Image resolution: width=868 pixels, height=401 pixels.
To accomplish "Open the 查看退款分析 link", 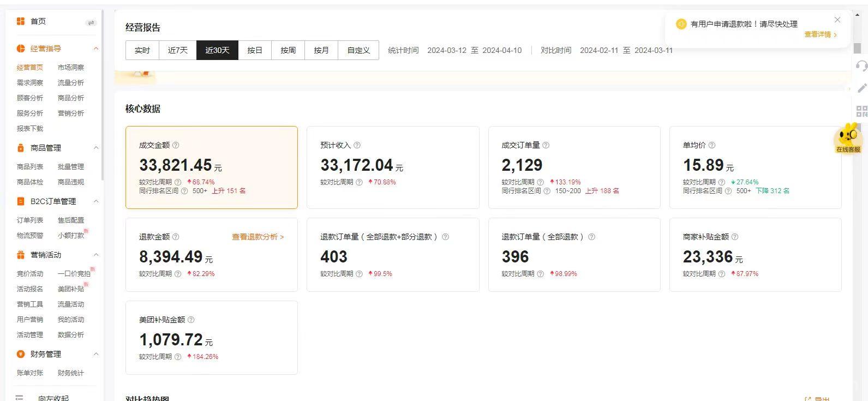I will pos(258,237).
